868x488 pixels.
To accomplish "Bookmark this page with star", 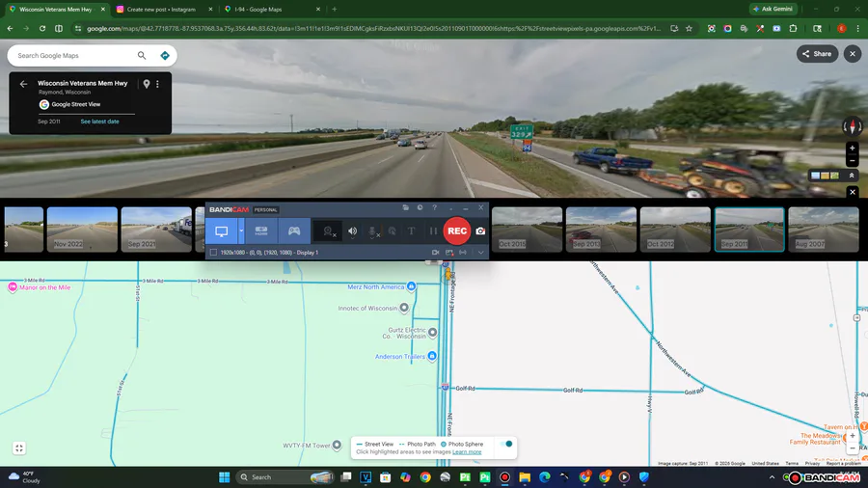I will point(690,28).
